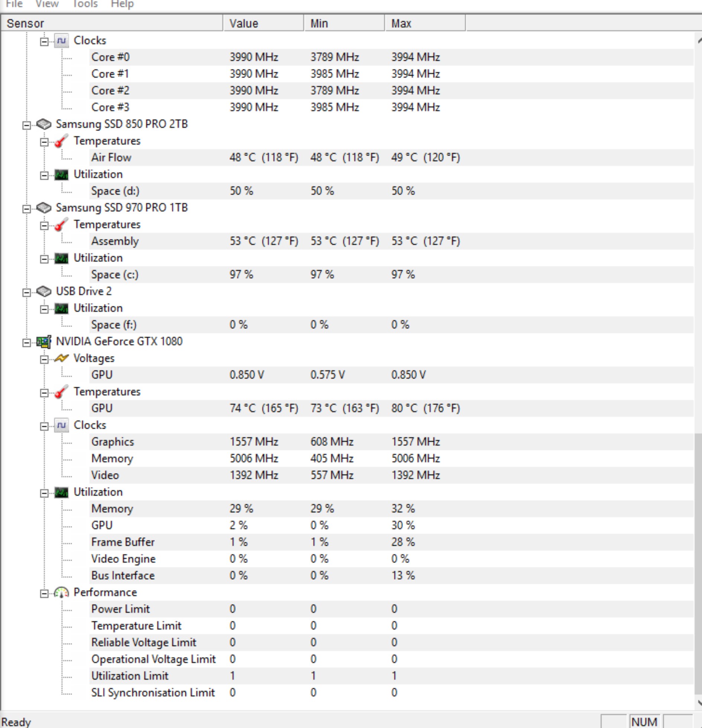
Task: Collapse the CPU Clocks section at top
Action: click(x=44, y=42)
